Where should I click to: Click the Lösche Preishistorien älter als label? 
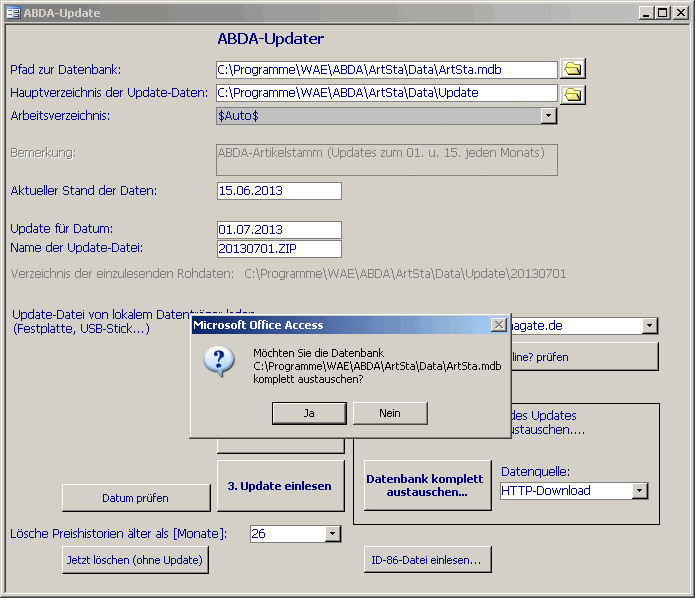pyautogui.click(x=119, y=533)
